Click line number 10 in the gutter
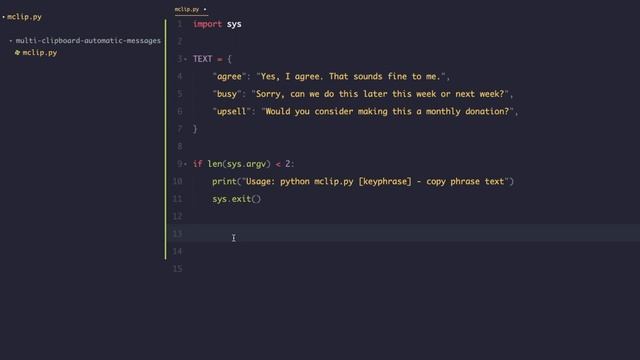Screen dimensions: 640x360 (x=177, y=181)
